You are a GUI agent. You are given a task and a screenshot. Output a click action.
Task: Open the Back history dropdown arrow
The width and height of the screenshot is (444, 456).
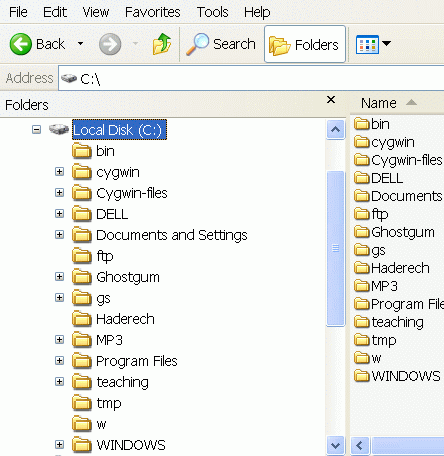click(x=80, y=44)
